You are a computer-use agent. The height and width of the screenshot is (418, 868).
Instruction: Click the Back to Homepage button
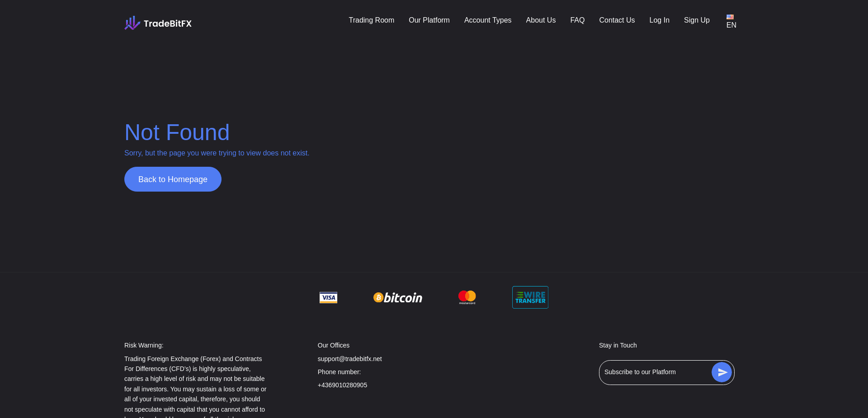172,179
